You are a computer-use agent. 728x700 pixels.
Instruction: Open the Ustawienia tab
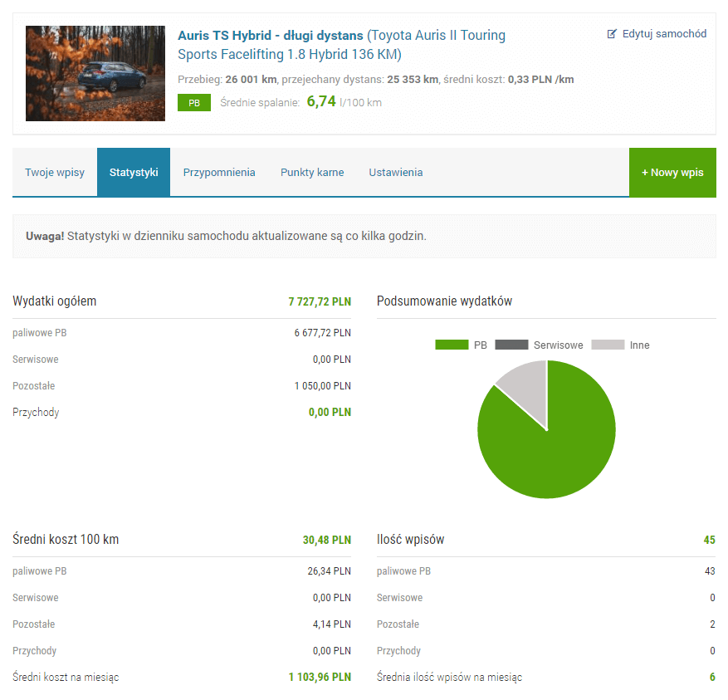tap(396, 173)
